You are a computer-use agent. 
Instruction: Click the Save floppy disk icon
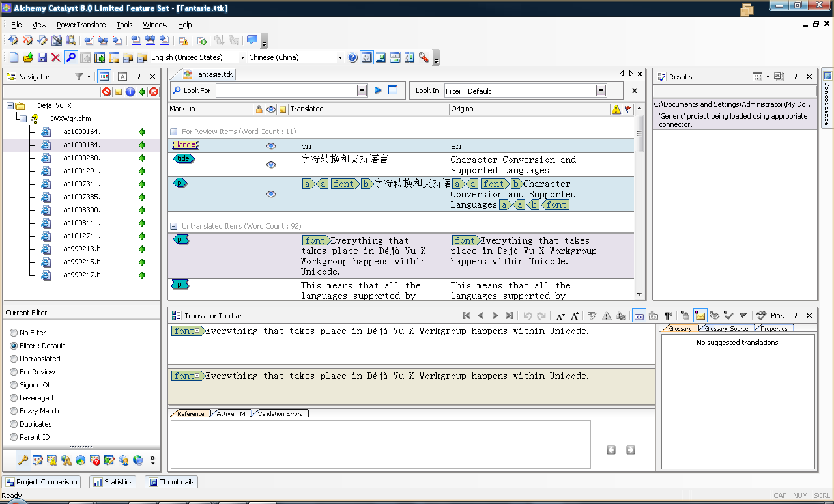pos(42,57)
